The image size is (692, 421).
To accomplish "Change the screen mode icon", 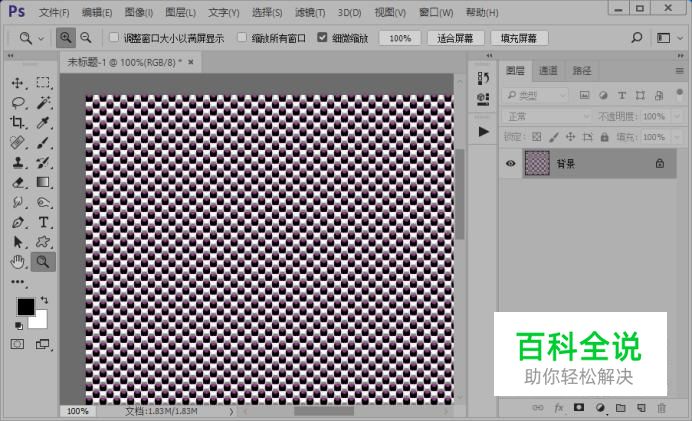I will click(42, 344).
